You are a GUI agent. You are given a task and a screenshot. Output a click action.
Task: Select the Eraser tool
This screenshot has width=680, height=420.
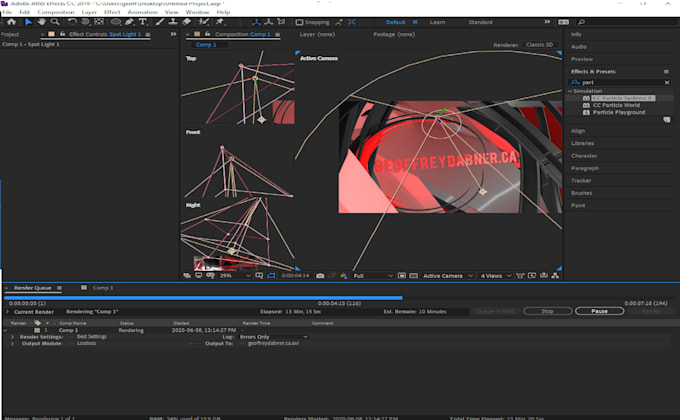pyautogui.click(x=186, y=22)
